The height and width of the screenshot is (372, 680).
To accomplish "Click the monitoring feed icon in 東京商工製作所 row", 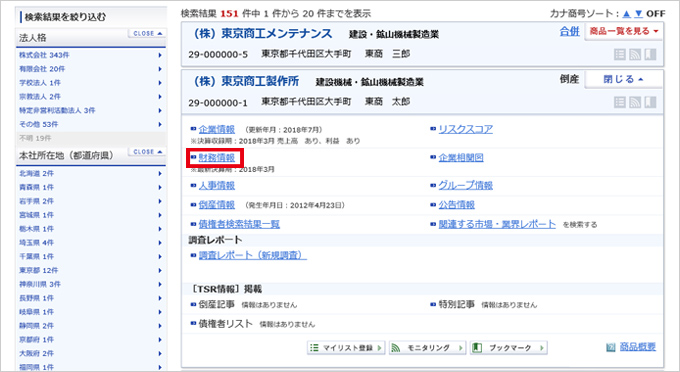I will [635, 102].
